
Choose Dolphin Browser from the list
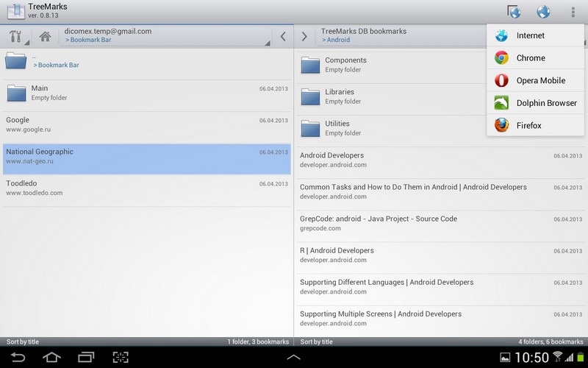[x=536, y=103]
